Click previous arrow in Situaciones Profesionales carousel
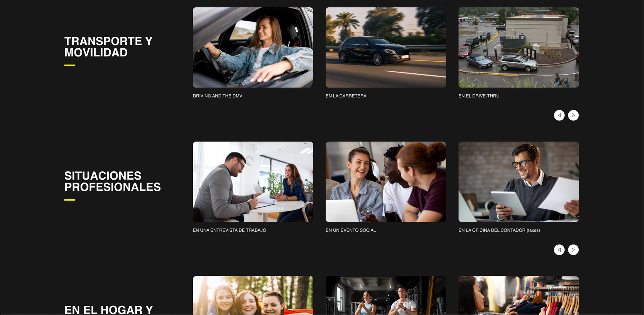644x315 pixels. coord(559,250)
